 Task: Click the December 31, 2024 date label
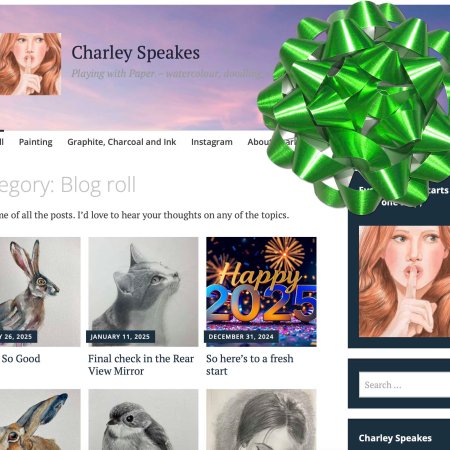241,337
